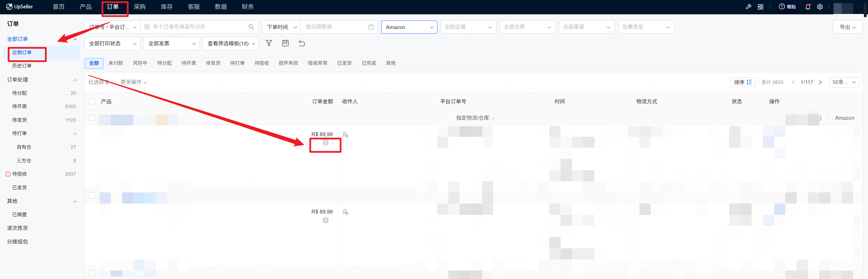Open the 库存 top menu
This screenshot has width=868, height=279.
pos(167,7)
